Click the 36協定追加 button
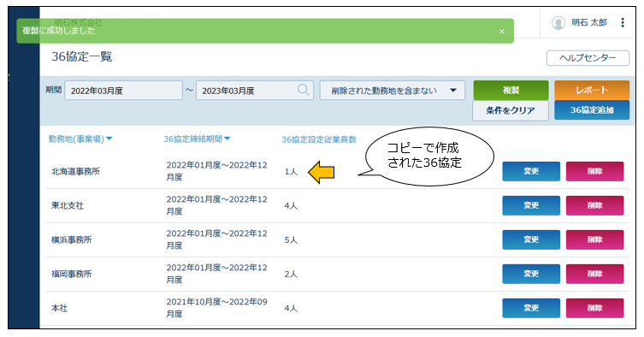Image resolution: width=644 pixels, height=337 pixels. click(592, 110)
